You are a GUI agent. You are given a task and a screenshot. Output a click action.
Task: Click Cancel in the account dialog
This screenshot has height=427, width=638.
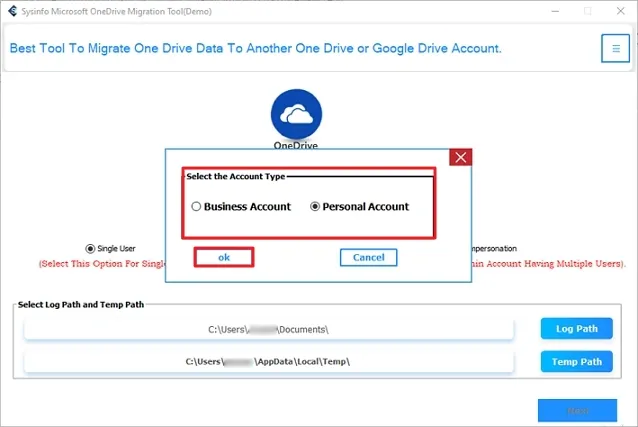[x=368, y=257]
